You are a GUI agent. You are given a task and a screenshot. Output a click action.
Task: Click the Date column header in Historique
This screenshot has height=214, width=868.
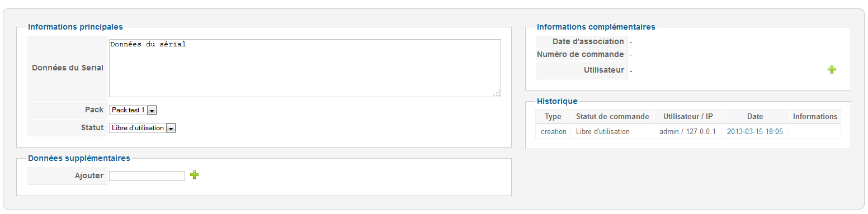click(755, 116)
